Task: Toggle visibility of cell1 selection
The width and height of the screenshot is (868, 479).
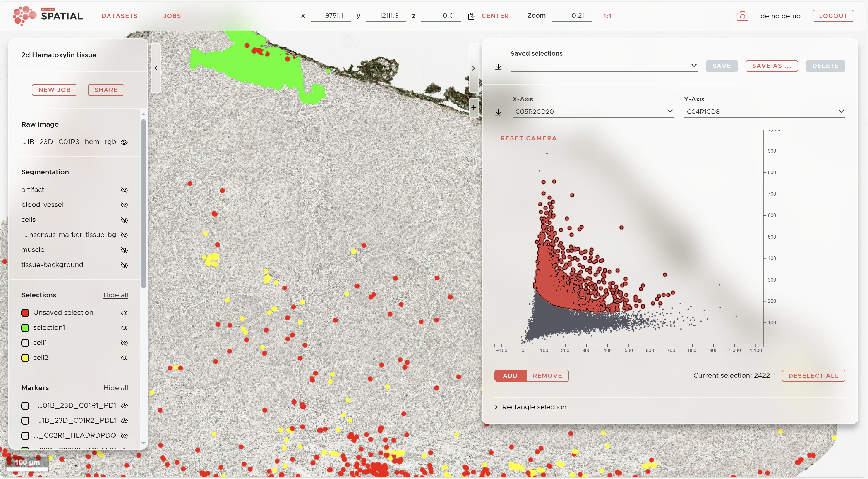Action: (124, 343)
